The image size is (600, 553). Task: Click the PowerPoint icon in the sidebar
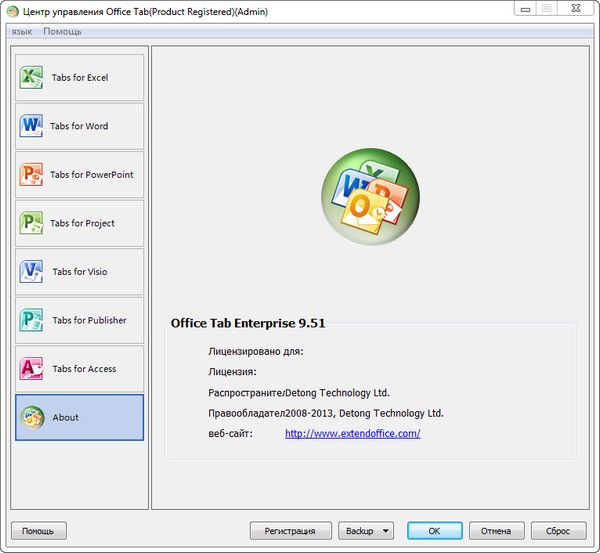click(x=31, y=174)
